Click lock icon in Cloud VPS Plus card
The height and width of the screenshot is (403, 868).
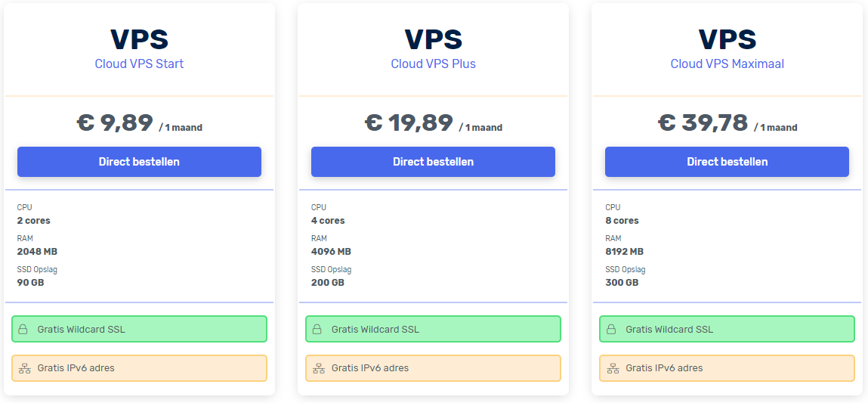[317, 330]
